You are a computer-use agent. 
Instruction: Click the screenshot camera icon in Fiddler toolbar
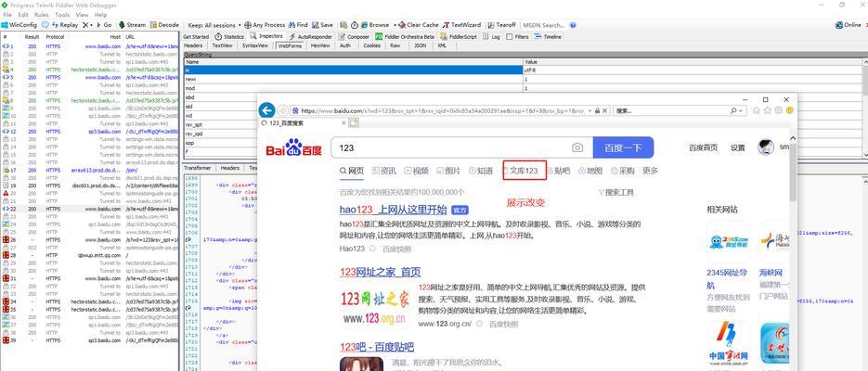[343, 25]
